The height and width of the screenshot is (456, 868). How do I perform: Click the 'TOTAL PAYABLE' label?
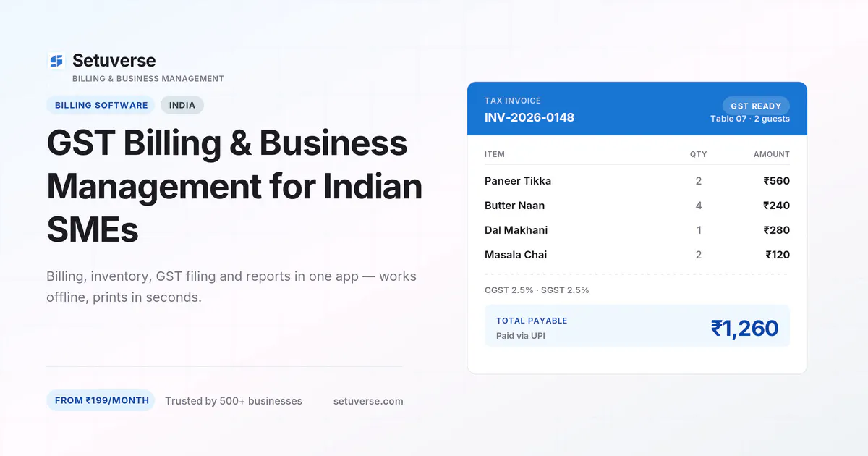pyautogui.click(x=532, y=321)
